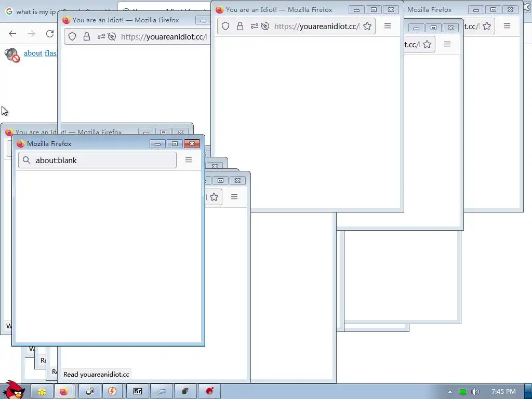The width and height of the screenshot is (532, 399).
Task: Minimize the Idiot window overlapping Chrome
Action: [x=203, y=21]
